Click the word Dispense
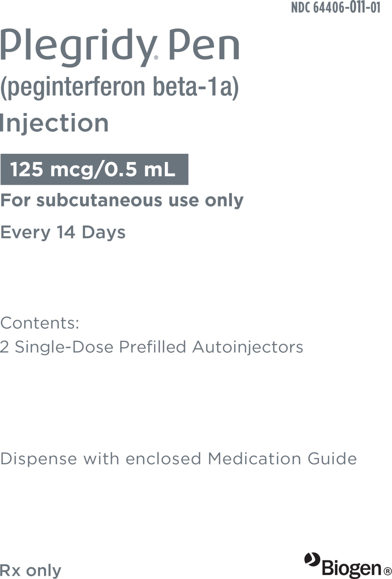Screen dimensions: 392x579 click(x=38, y=459)
